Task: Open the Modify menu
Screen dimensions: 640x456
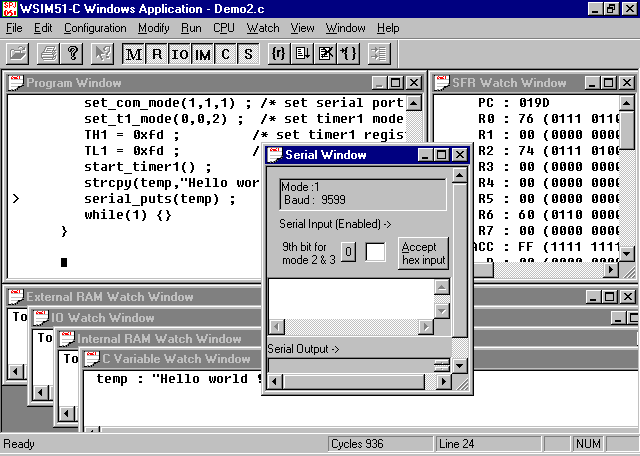Action: pos(153,28)
